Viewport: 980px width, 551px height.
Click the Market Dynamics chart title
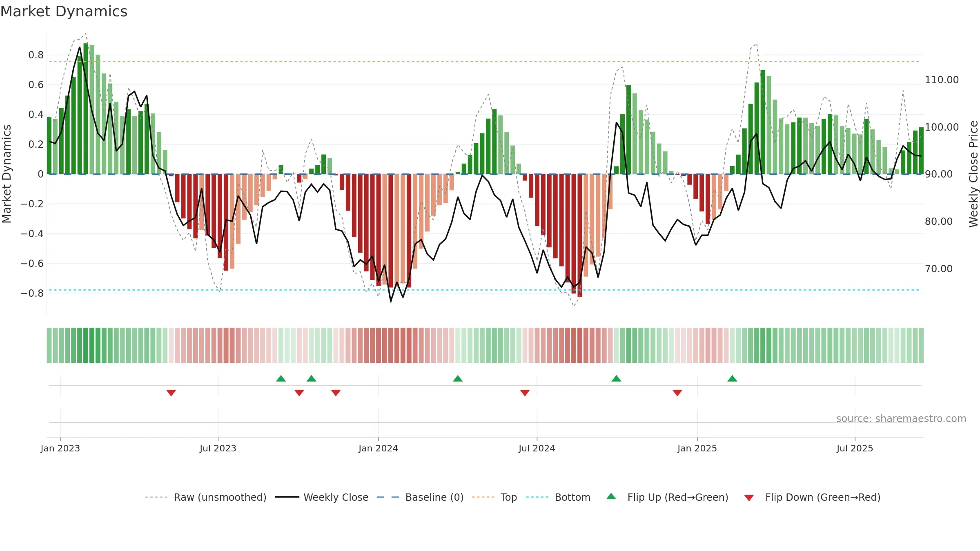[64, 11]
